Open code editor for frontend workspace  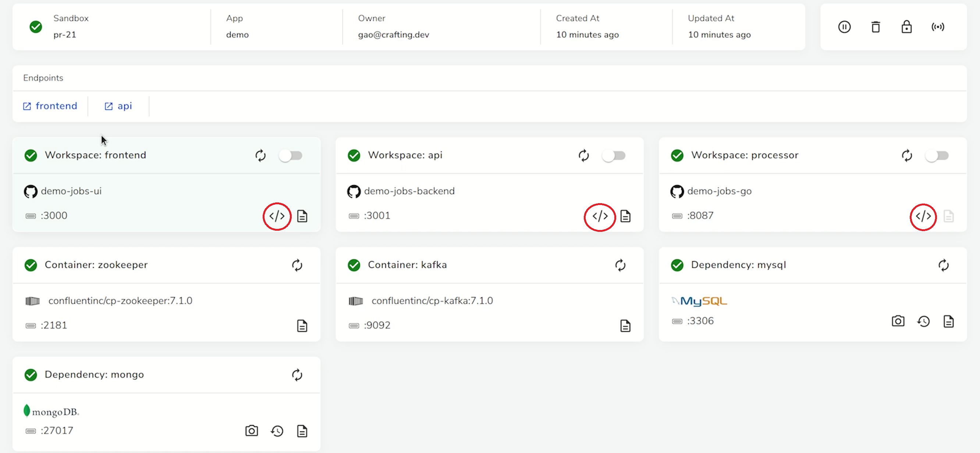click(277, 216)
